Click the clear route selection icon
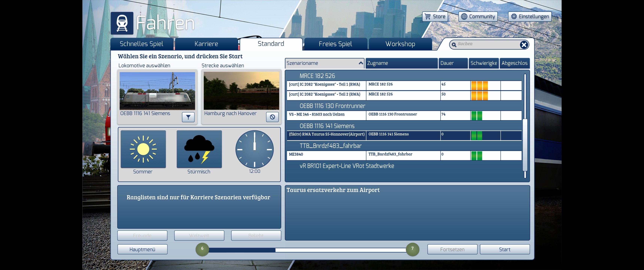644x270 pixels. click(x=272, y=117)
